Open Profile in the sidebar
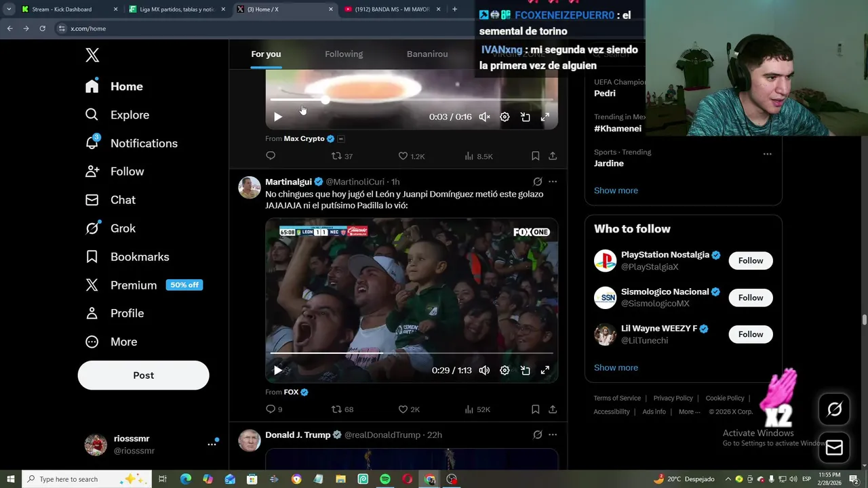This screenshot has width=868, height=488. pos(115,313)
